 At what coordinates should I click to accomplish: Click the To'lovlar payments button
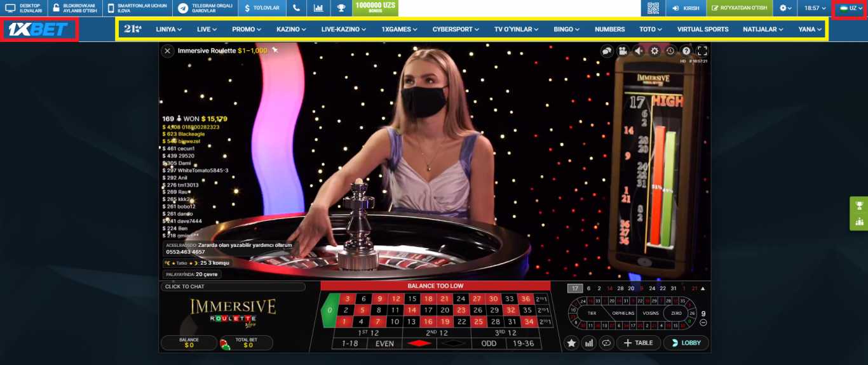(262, 8)
